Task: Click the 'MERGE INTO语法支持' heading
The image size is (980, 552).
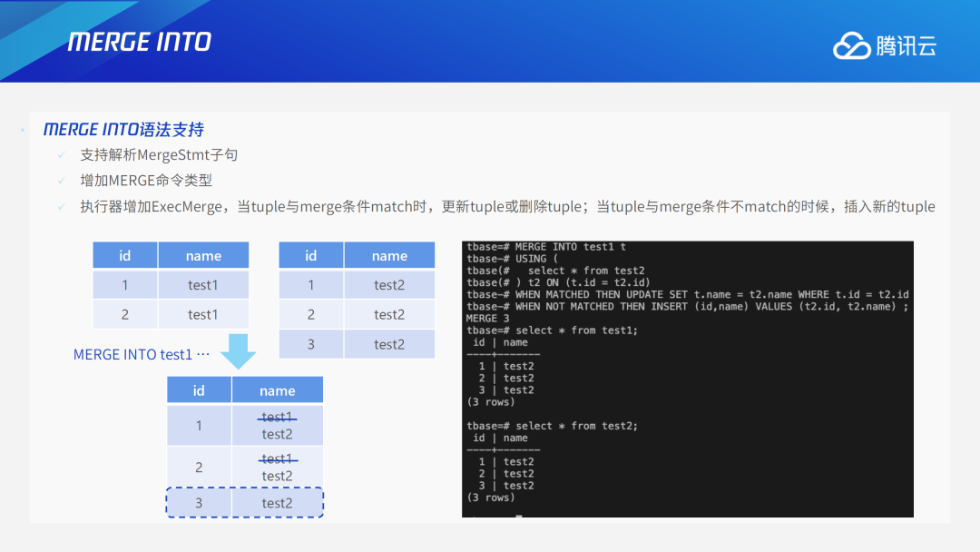Action: point(123,130)
